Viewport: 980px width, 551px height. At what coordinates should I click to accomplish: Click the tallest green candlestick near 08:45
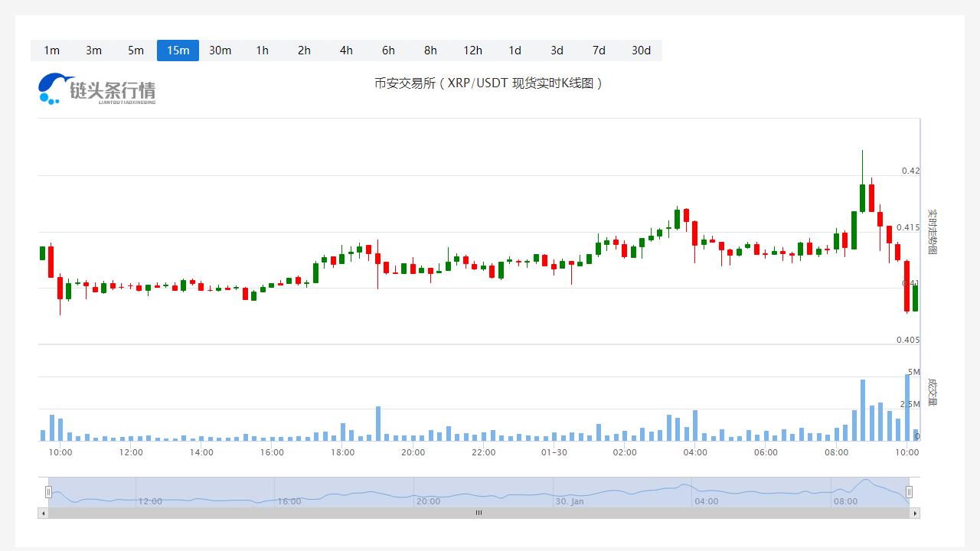862,197
